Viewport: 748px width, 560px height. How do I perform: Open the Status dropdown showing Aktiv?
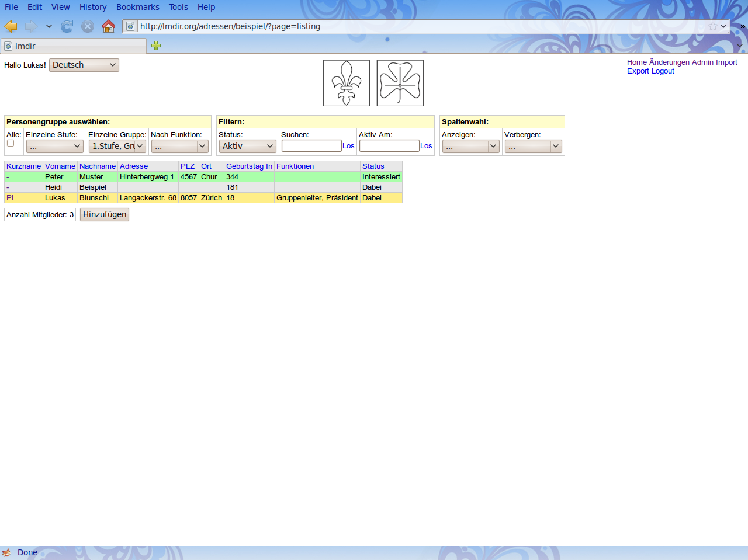247,146
